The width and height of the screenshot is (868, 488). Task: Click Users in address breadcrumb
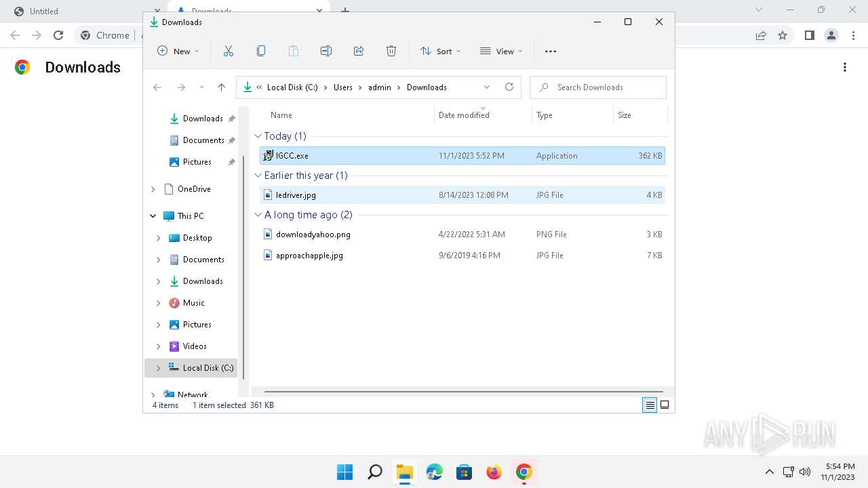[x=343, y=87]
